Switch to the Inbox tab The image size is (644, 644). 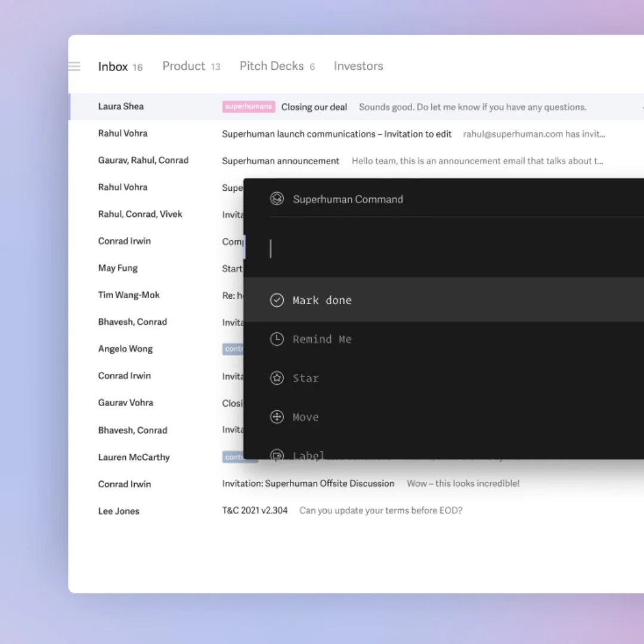point(120,67)
